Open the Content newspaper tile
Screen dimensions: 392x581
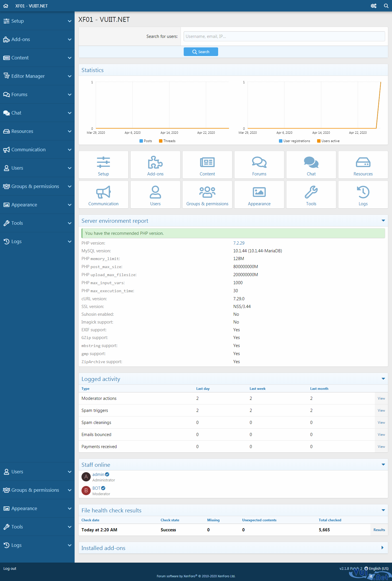click(207, 165)
